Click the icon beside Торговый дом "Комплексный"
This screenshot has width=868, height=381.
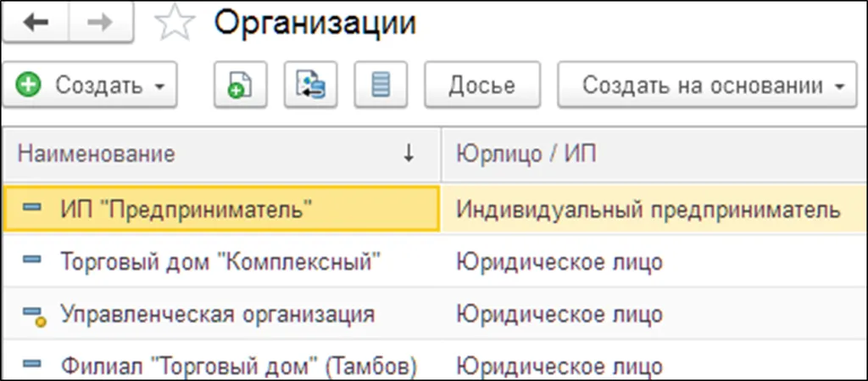coord(32,261)
